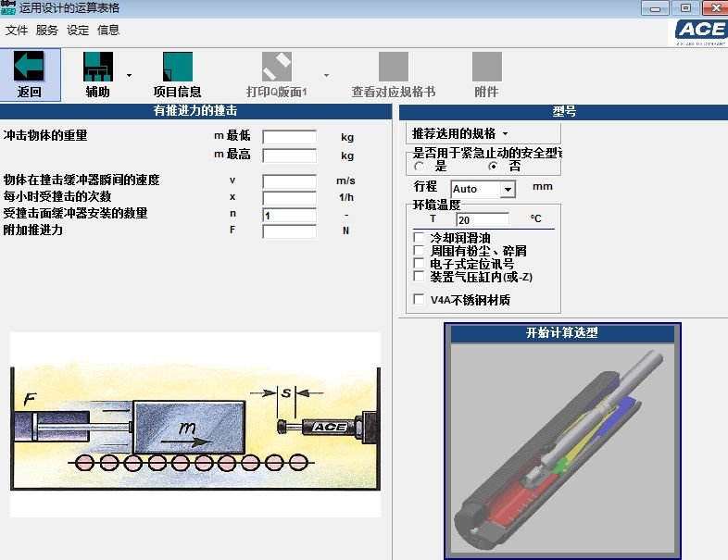Click the absorber count n input field
This screenshot has width=728, height=560.
[x=290, y=215]
